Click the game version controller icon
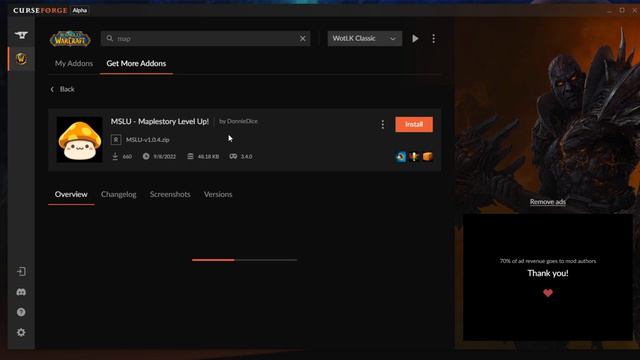The width and height of the screenshot is (640, 360). (233, 156)
